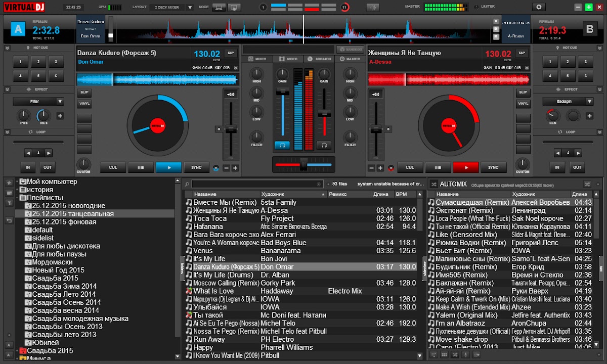Click TAP button next to deck A BPM
This screenshot has height=364, width=607.
[x=231, y=53]
